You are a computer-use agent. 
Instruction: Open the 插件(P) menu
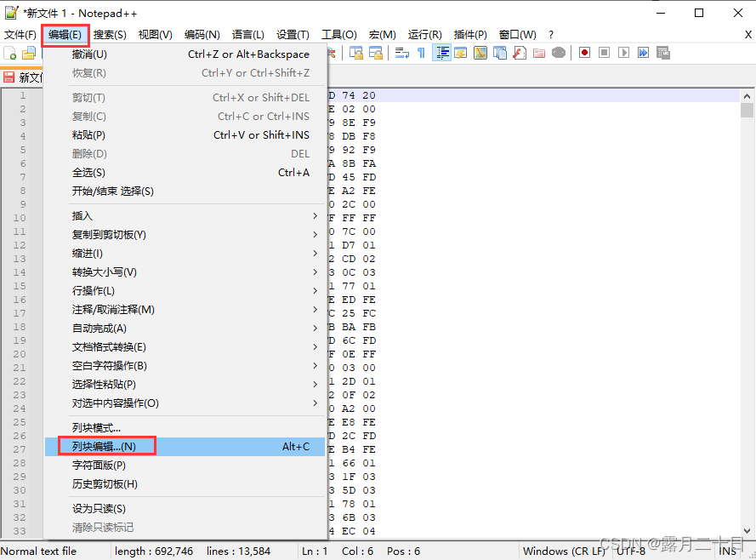tap(470, 35)
